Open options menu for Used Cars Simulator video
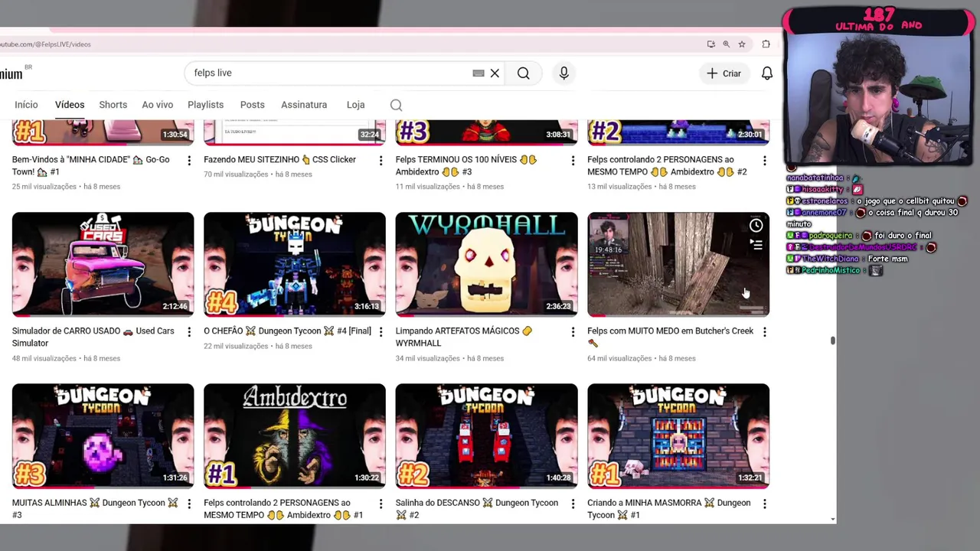The height and width of the screenshot is (551, 980). (188, 331)
